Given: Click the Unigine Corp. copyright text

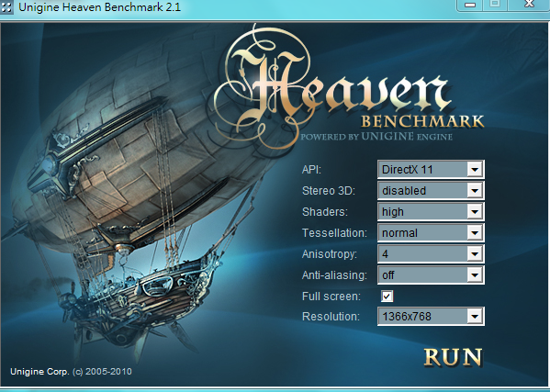Looking at the screenshot, I should tap(71, 372).
